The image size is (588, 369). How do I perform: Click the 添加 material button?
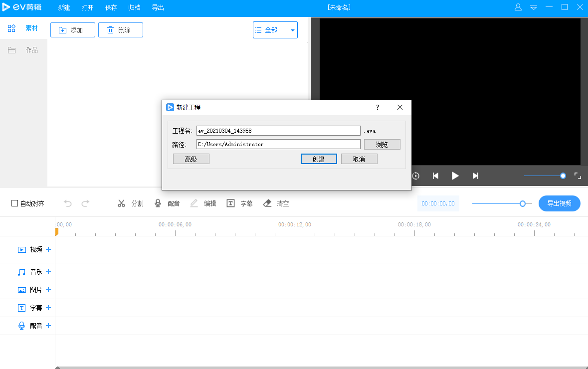click(x=73, y=30)
